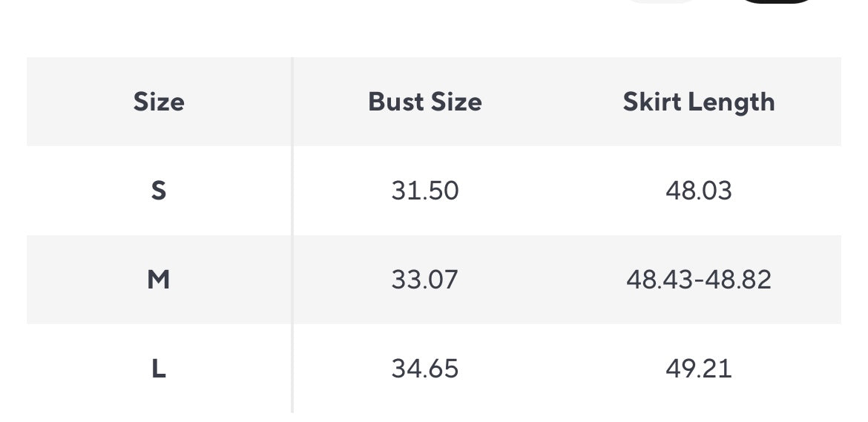
Task: Click the hyphen in the M skirt length range
Action: [x=698, y=280]
